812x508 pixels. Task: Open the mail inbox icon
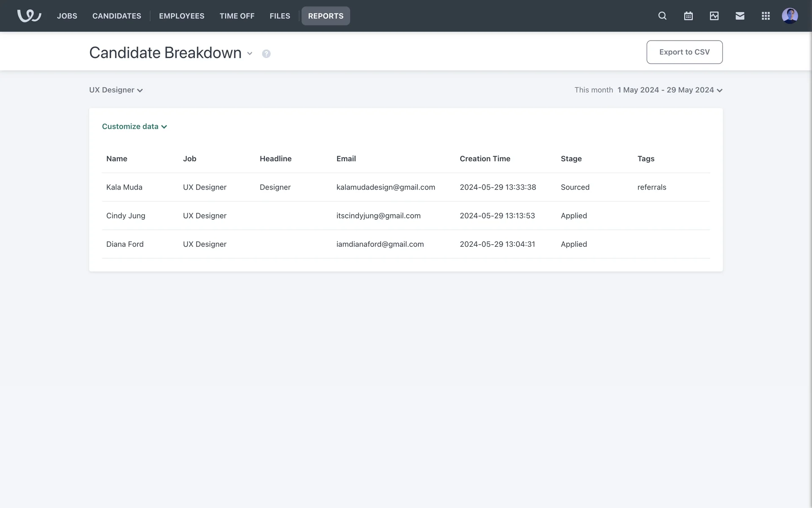point(740,16)
